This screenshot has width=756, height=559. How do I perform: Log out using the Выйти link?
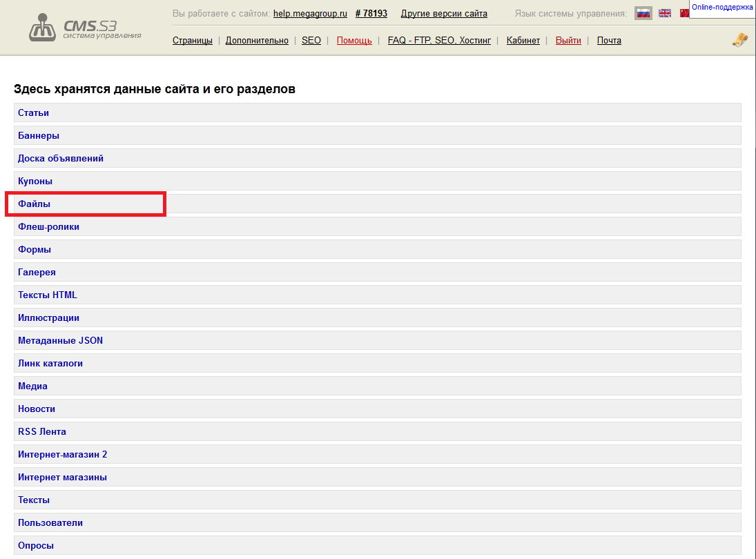(568, 41)
